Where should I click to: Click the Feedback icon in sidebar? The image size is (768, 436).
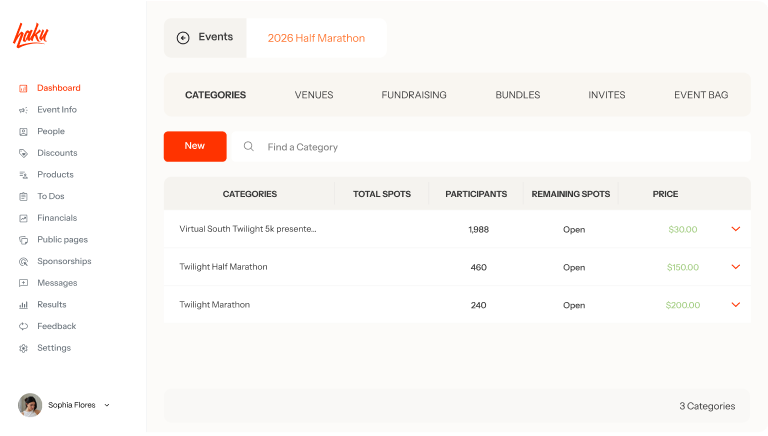[x=23, y=326]
